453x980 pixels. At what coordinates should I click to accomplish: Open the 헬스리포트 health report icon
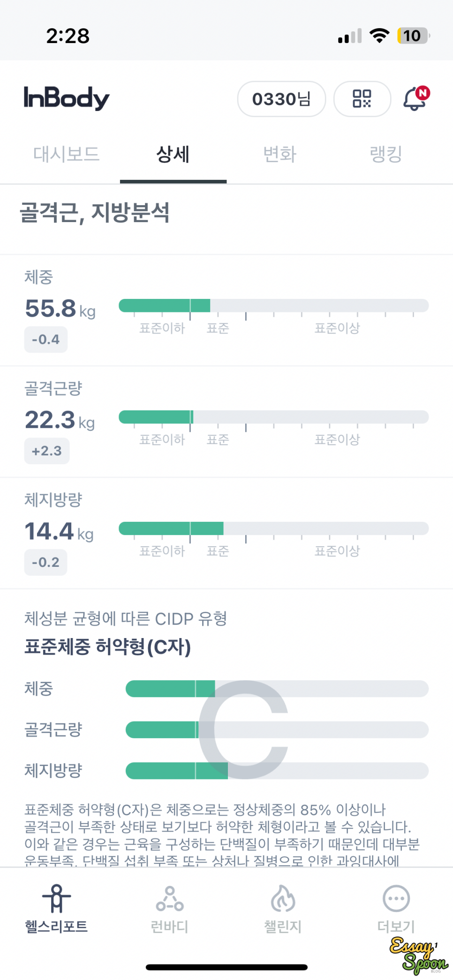pyautogui.click(x=56, y=898)
